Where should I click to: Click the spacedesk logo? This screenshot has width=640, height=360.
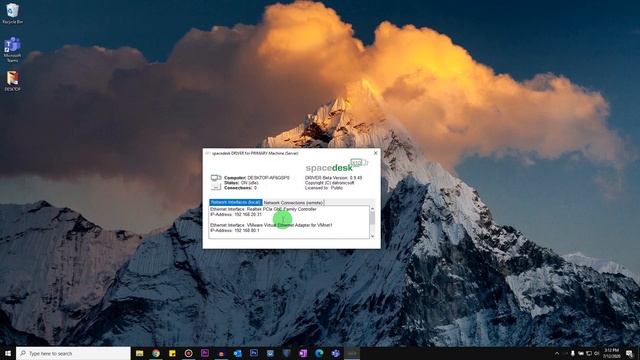click(x=336, y=166)
